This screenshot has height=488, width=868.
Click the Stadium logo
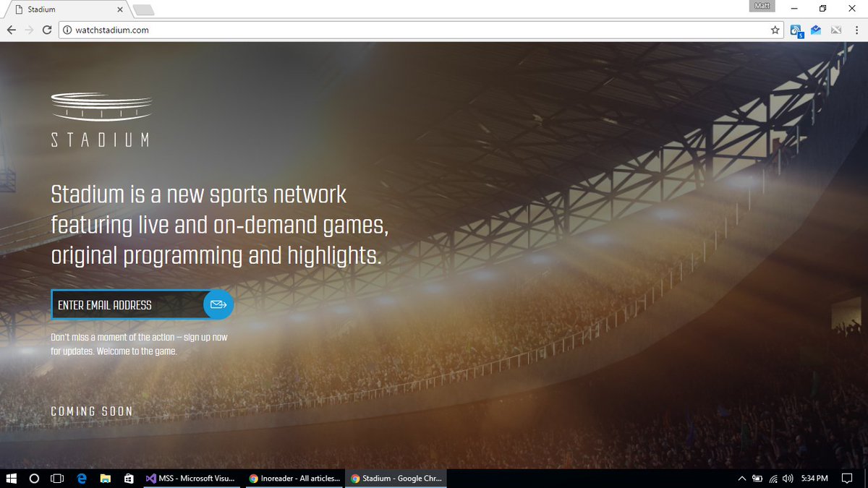point(101,120)
